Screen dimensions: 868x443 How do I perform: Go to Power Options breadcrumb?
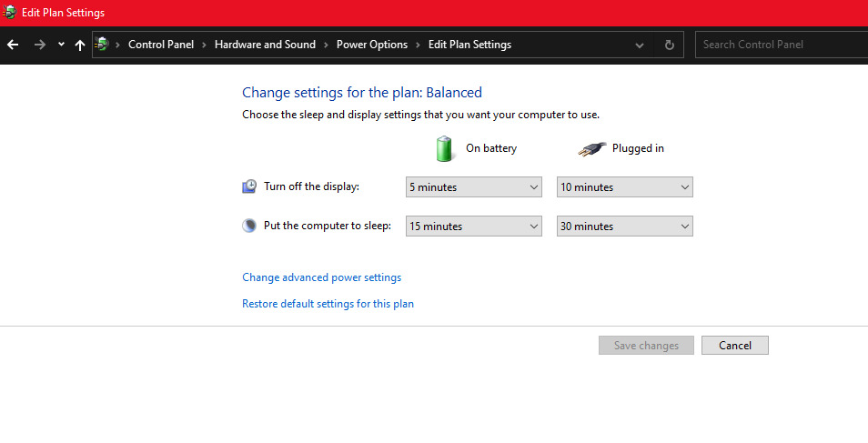(x=372, y=45)
